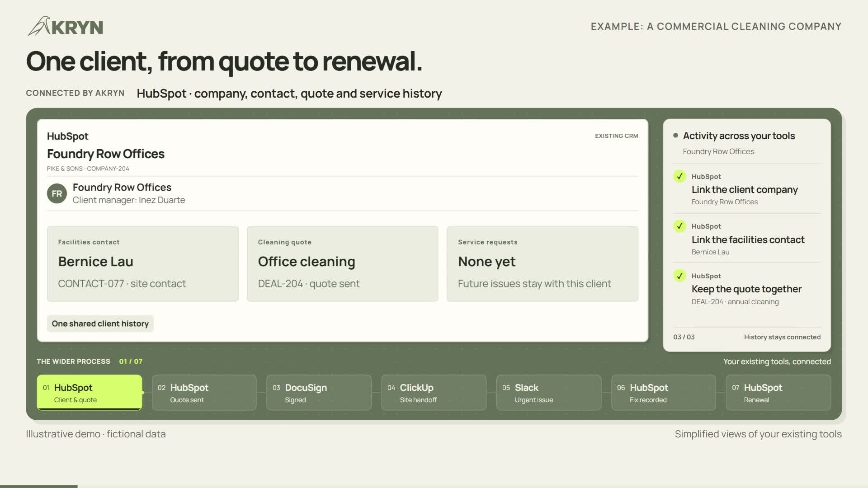The width and height of the screenshot is (868, 488).
Task: Switch to step 04 ClickUp Site handoff
Action: (x=434, y=392)
